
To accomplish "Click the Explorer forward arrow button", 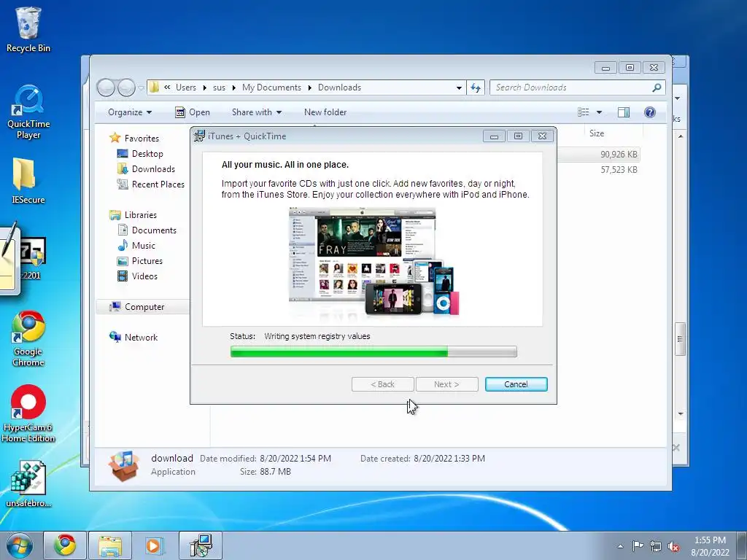I will coord(126,87).
